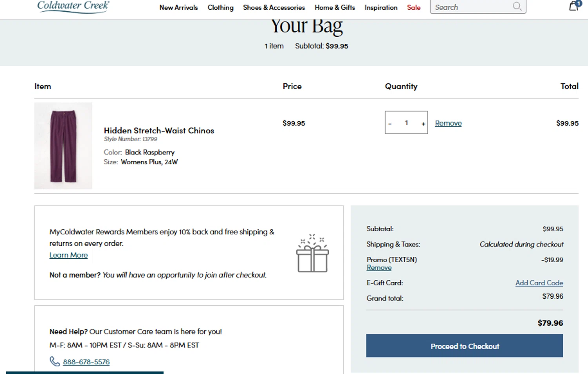Call 888-678-5576 phone link
The width and height of the screenshot is (588, 374).
coord(86,361)
